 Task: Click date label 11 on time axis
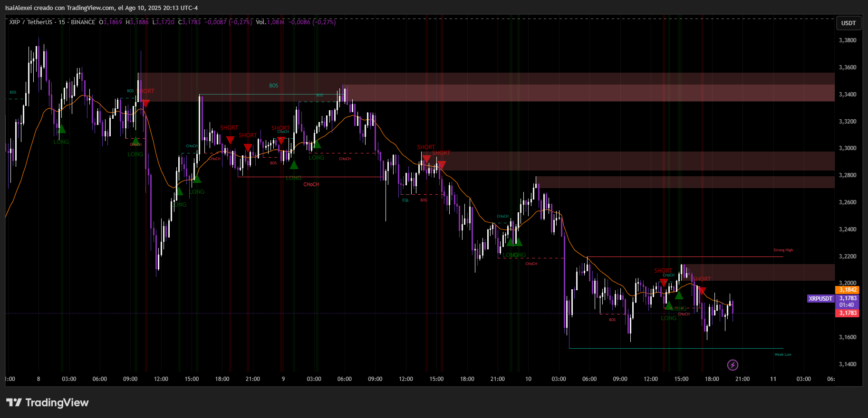[773, 379]
